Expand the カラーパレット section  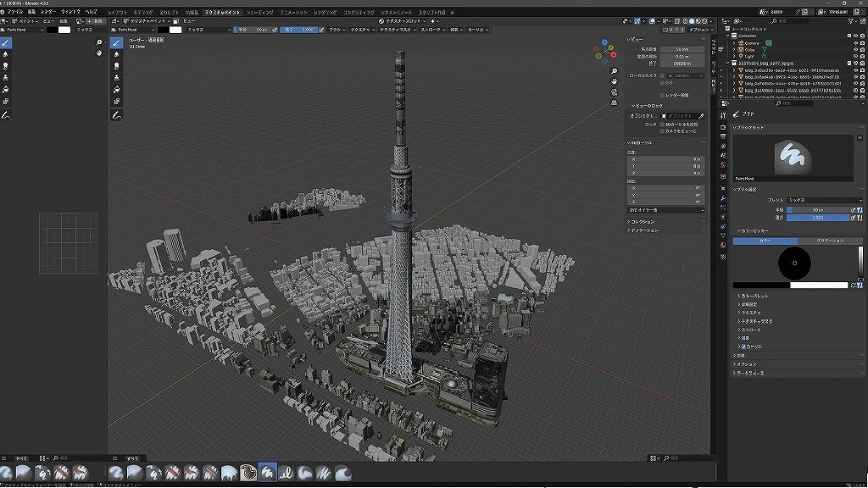753,296
